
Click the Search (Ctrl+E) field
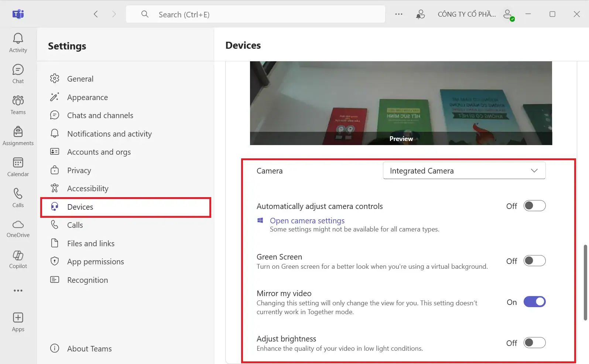pyautogui.click(x=255, y=14)
